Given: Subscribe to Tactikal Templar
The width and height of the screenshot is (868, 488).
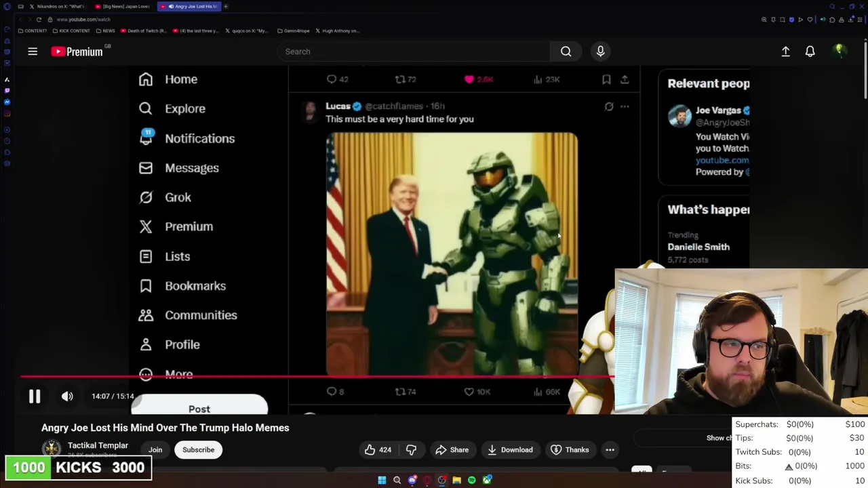Looking at the screenshot, I should point(198,450).
